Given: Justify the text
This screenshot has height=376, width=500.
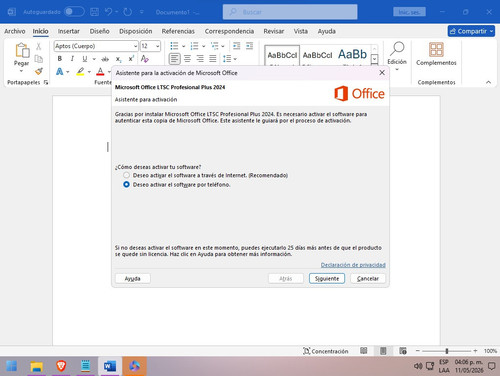Looking at the screenshot, I should [213, 59].
